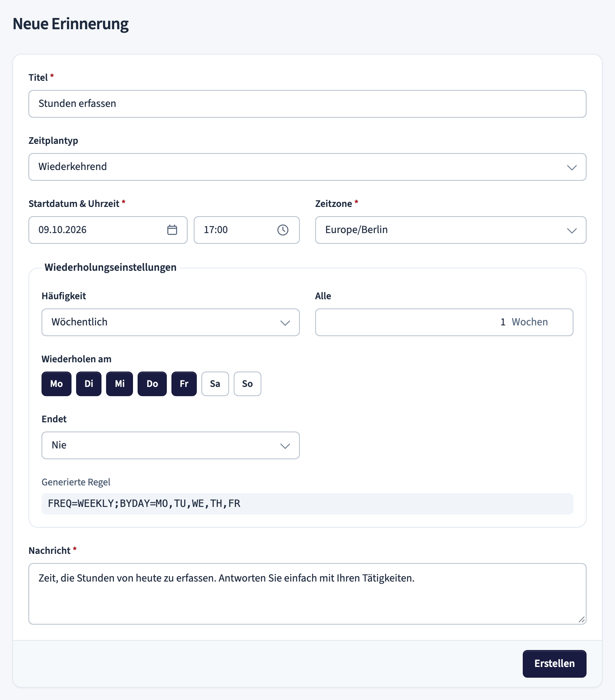
Task: Toggle the Fr weekday button
Action: [184, 384]
